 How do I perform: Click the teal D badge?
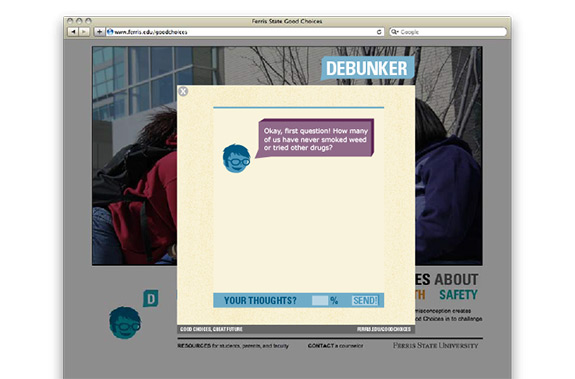[x=151, y=299]
